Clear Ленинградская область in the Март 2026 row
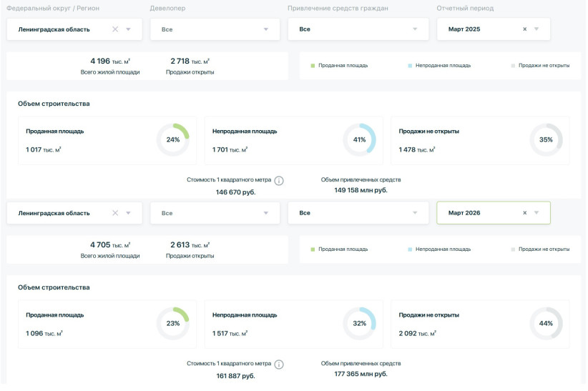This screenshot has width=588, height=391. tap(115, 213)
